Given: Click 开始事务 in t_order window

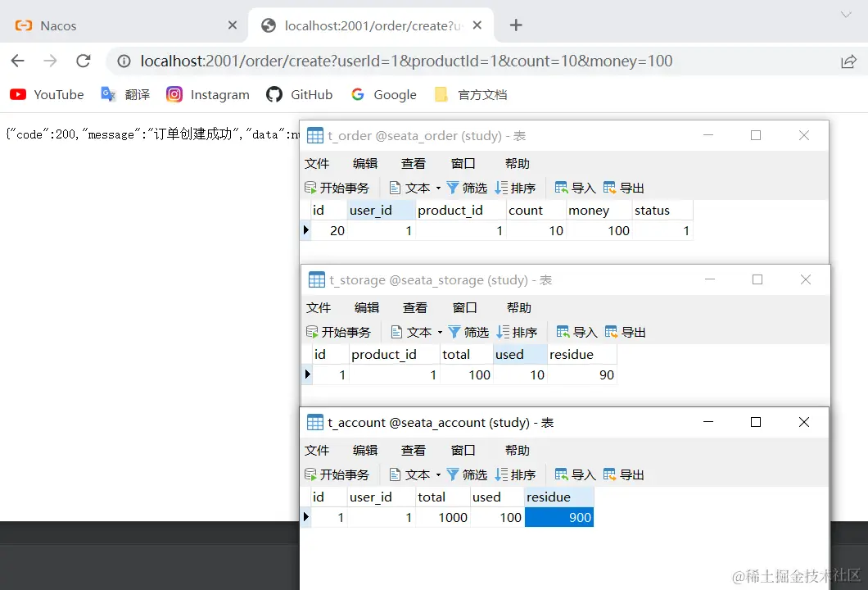Looking at the screenshot, I should pos(337,188).
